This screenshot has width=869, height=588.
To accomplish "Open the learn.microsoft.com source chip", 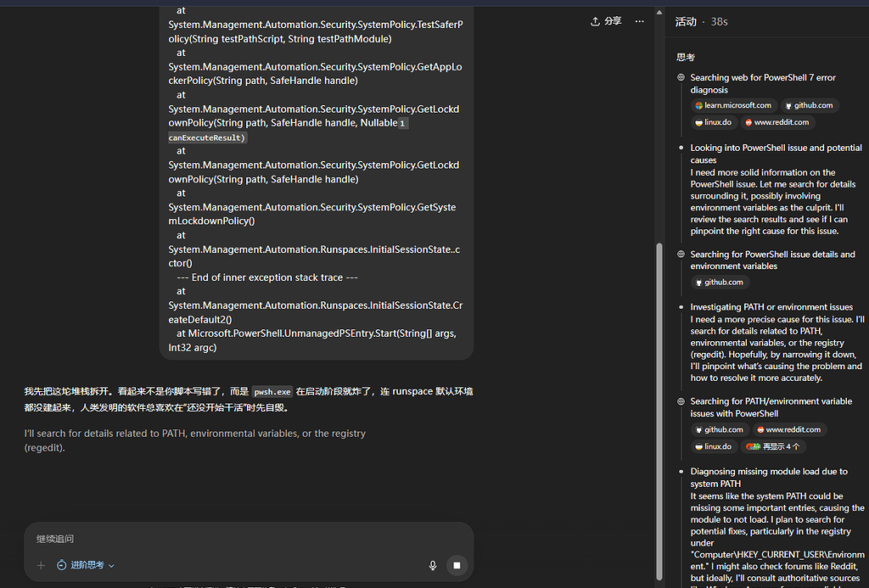I will point(734,105).
